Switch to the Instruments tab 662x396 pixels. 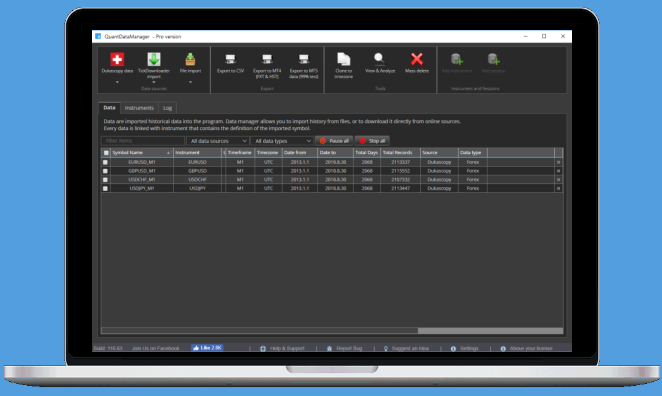[139, 108]
